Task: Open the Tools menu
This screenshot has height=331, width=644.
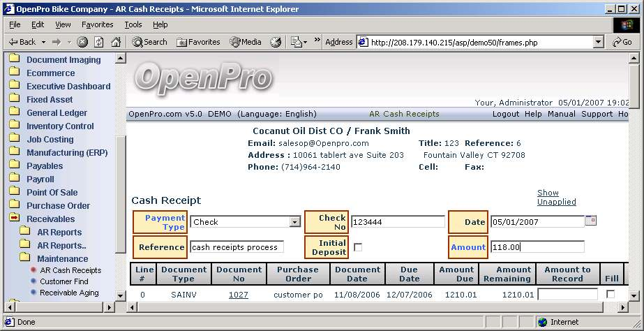Action: pyautogui.click(x=133, y=24)
